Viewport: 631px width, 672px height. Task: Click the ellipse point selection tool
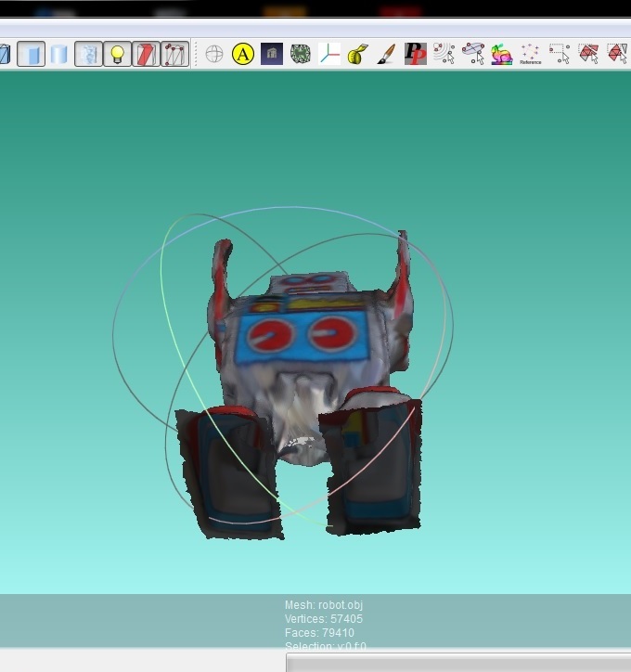[472, 54]
